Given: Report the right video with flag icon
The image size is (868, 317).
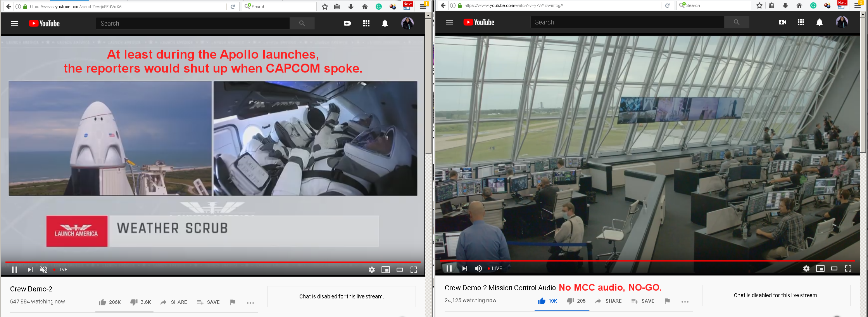Looking at the screenshot, I should 667,301.
